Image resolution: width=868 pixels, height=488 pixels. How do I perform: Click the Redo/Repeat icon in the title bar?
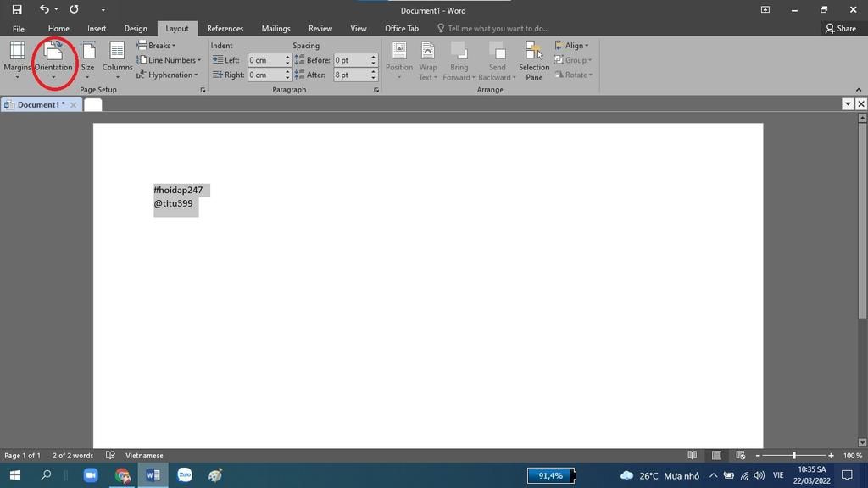click(x=74, y=9)
